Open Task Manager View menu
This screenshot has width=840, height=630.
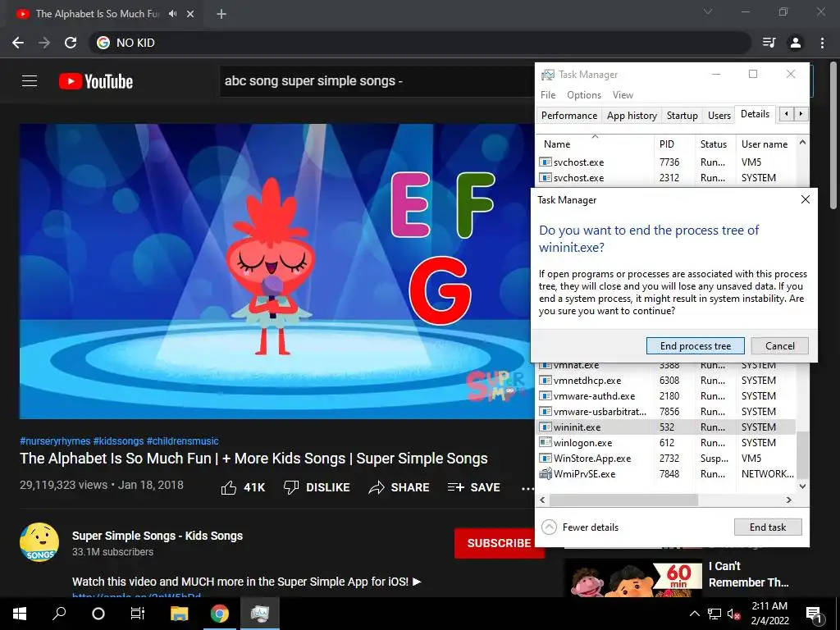623,95
